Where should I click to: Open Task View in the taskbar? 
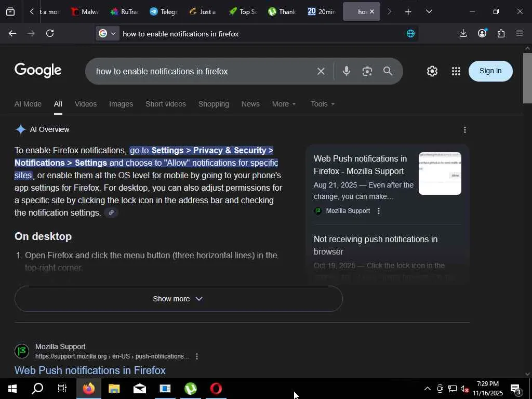tap(62, 389)
